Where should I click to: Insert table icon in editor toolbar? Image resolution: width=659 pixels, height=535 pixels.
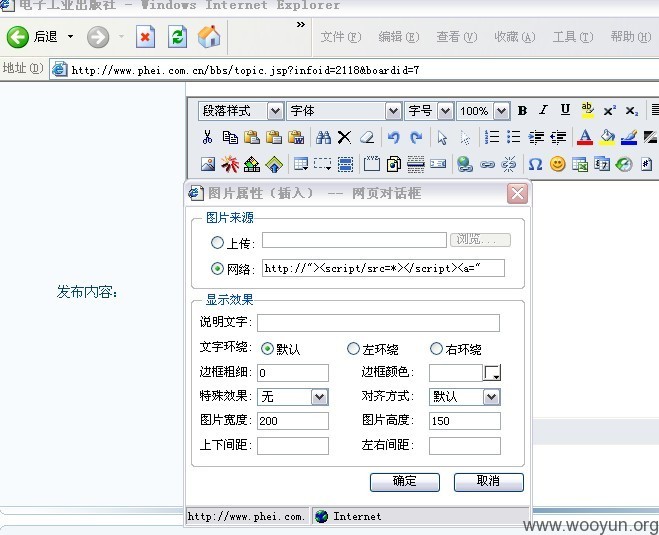[301, 164]
